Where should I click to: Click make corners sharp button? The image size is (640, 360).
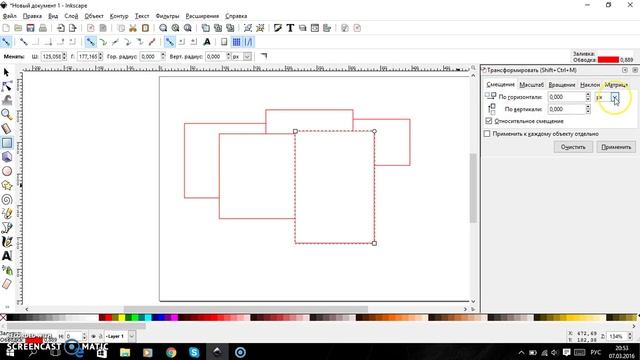coord(264,56)
